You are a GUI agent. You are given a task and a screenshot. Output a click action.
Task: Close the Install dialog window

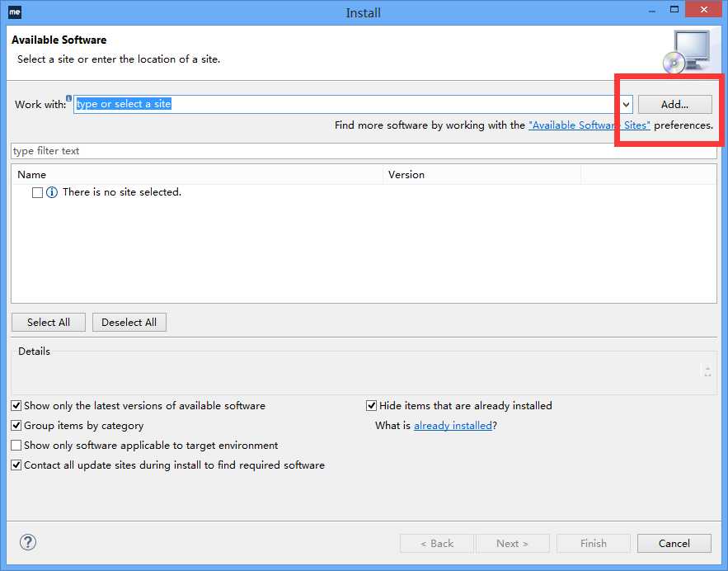(704, 9)
